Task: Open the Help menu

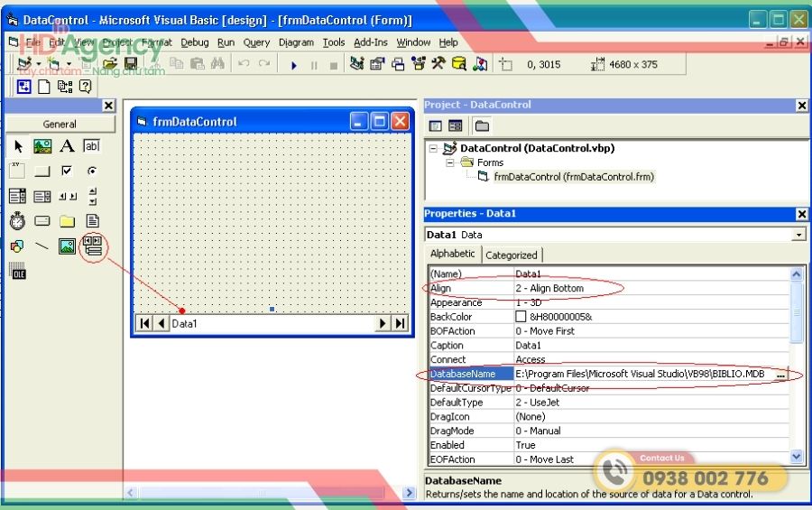Action: (448, 42)
